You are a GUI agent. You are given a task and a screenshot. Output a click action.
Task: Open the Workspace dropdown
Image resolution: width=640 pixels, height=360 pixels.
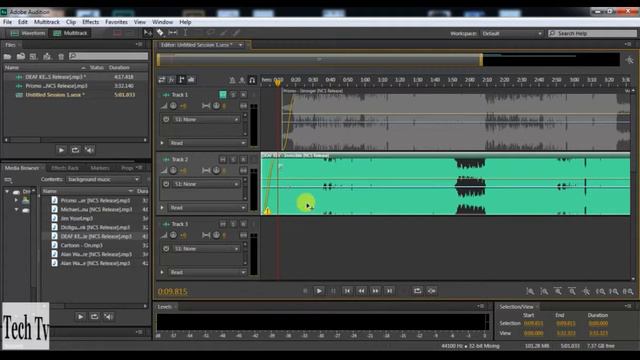[x=512, y=33]
